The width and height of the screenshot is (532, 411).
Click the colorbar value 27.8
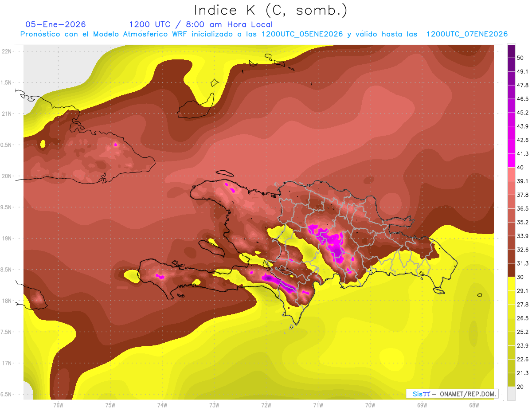point(523,305)
